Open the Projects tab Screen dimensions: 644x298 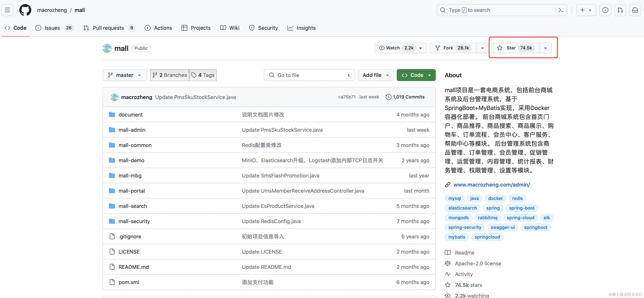(x=196, y=28)
